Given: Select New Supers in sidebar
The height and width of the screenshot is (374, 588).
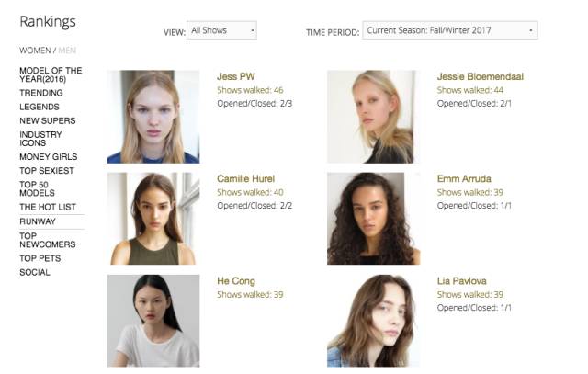Looking at the screenshot, I should click(47, 120).
